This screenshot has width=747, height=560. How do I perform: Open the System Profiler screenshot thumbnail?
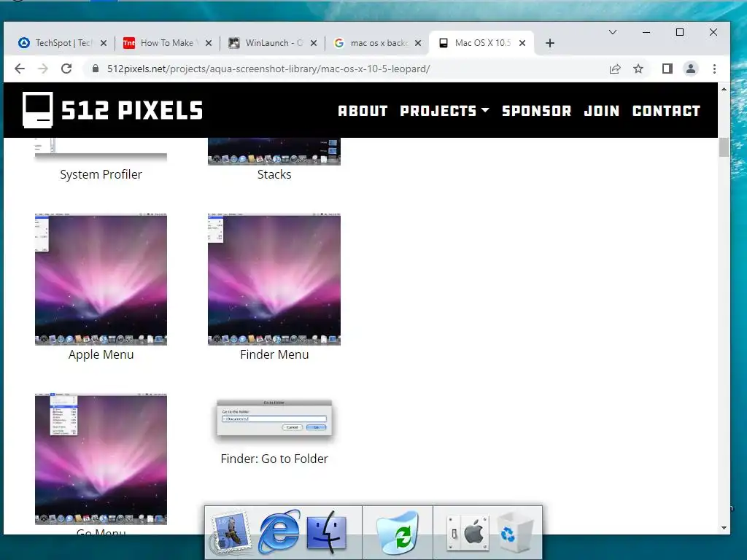101,149
